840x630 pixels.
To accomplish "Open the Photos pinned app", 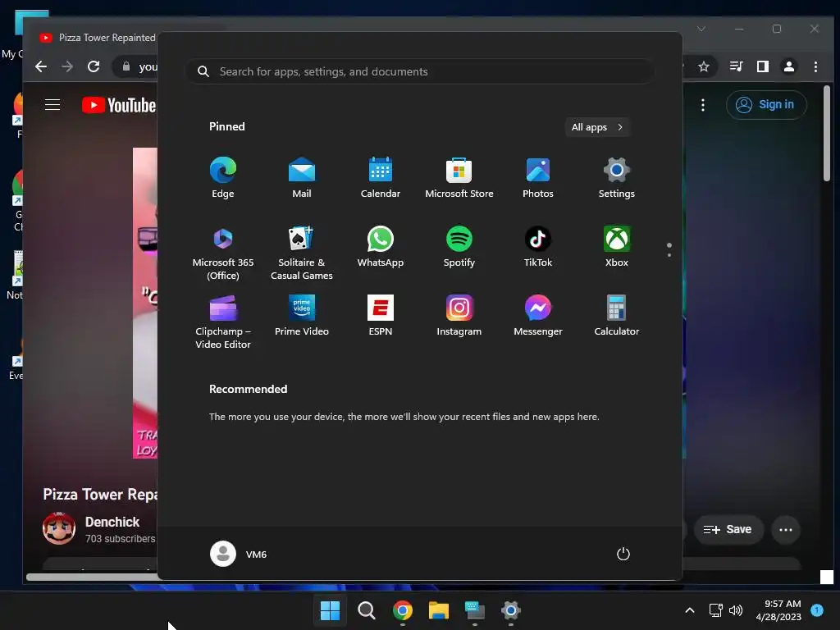I will [x=538, y=178].
